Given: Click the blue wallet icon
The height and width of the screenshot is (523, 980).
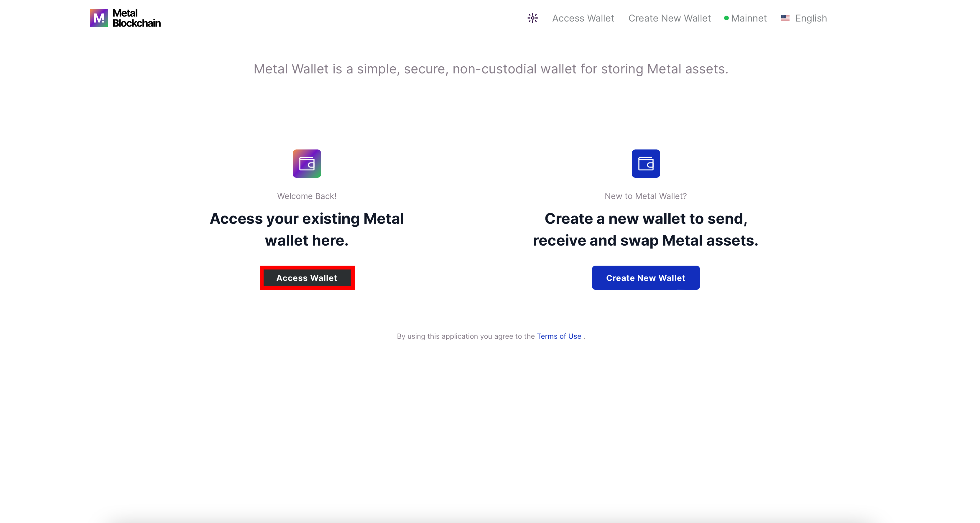Looking at the screenshot, I should [x=646, y=164].
